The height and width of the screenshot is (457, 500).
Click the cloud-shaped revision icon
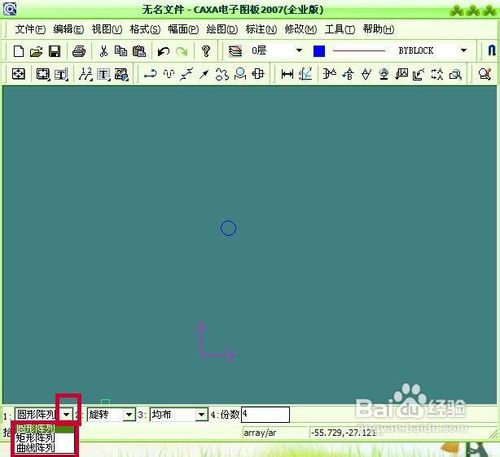(x=222, y=74)
